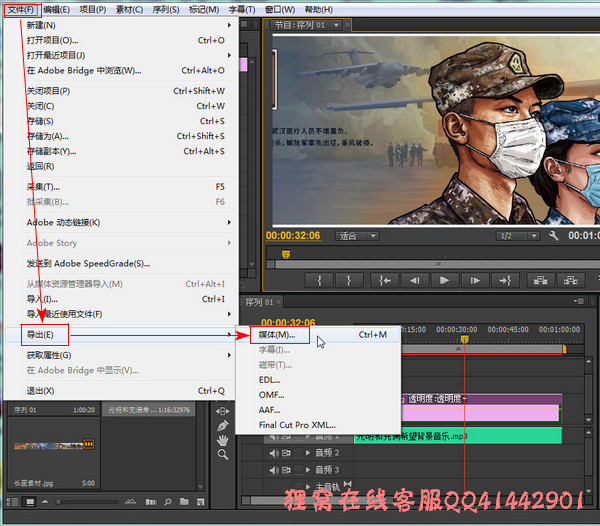Click the project panel thumbnail zoom slider
This screenshot has width=600, height=526.
(x=58, y=502)
